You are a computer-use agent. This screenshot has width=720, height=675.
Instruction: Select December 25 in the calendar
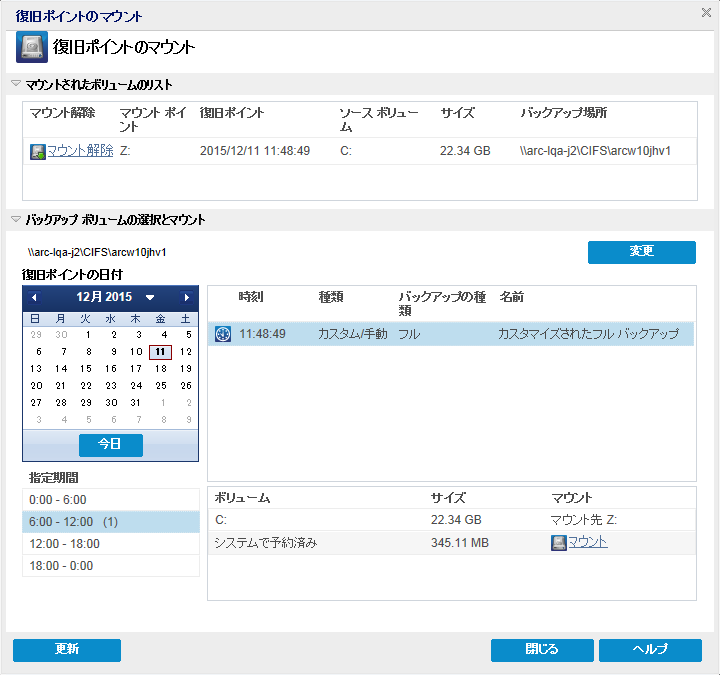coord(161,386)
